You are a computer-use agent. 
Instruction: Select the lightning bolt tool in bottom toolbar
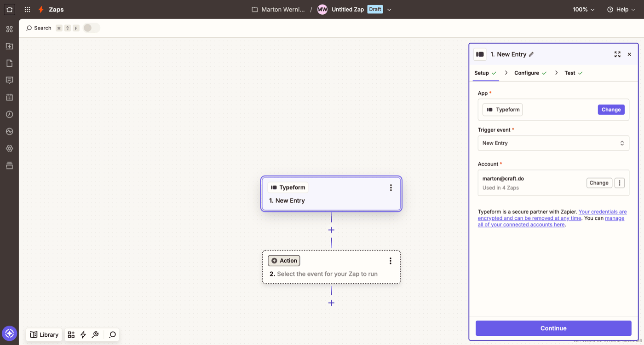[83, 334]
